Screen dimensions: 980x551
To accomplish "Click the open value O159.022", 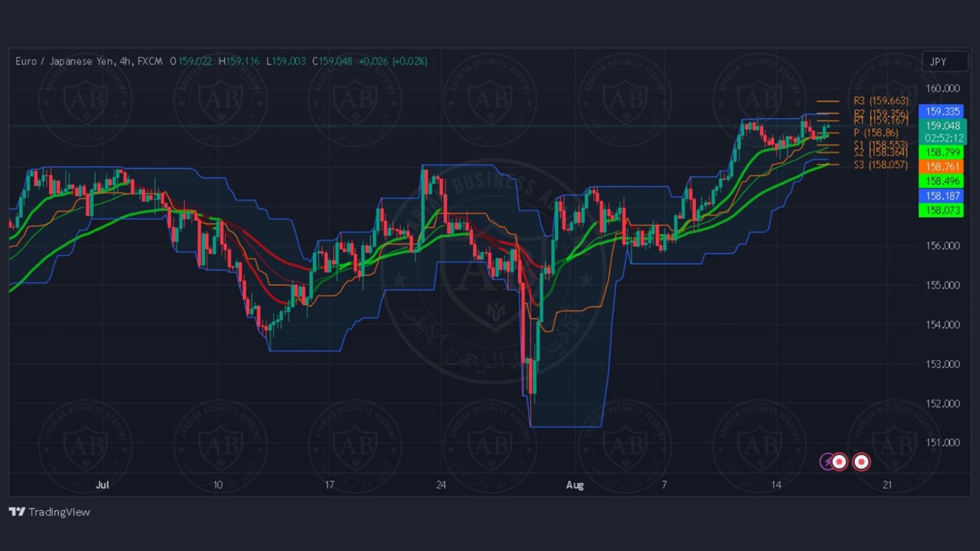I will click(191, 61).
